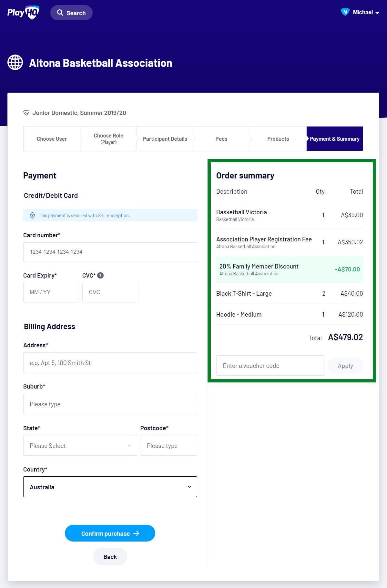Image resolution: width=387 pixels, height=588 pixels.
Task: Click the Back button
Action: (x=110, y=557)
